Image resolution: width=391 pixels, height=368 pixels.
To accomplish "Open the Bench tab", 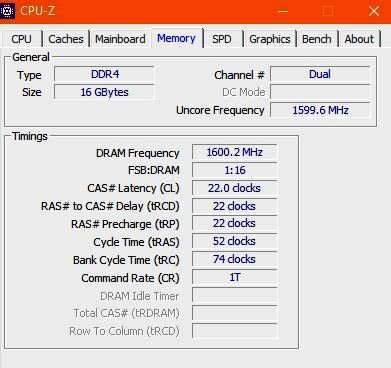I will [x=317, y=39].
